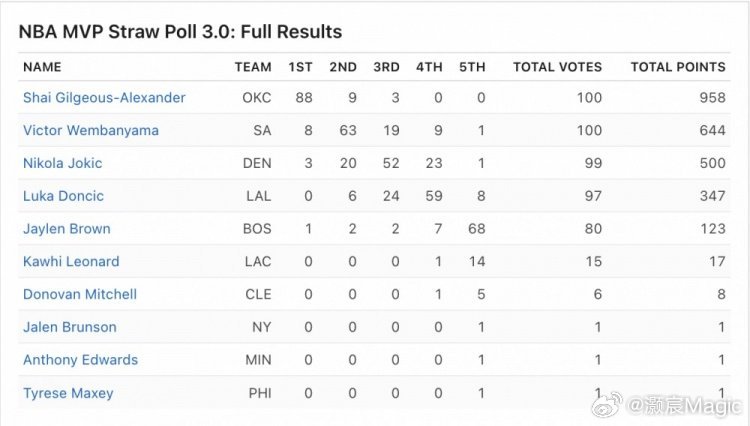
Task: Click the 5TH column header
Action: tap(472, 67)
